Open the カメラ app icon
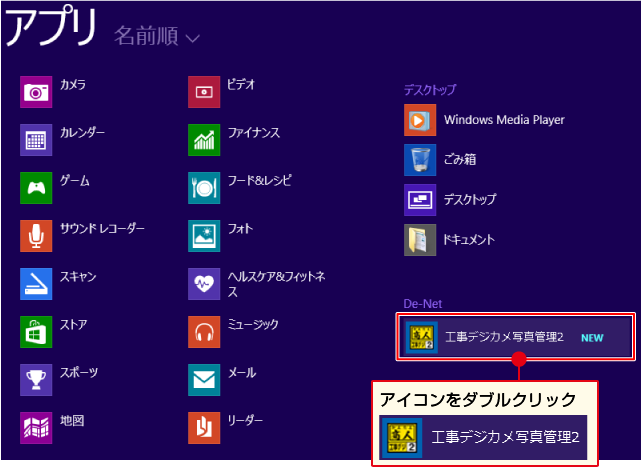 [36, 92]
